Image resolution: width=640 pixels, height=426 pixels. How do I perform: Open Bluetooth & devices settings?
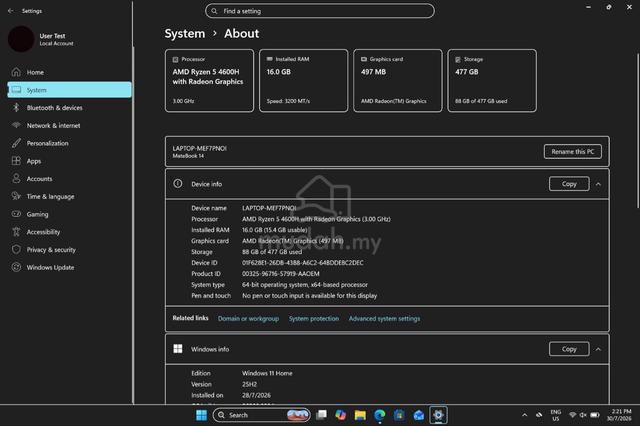[69, 108]
